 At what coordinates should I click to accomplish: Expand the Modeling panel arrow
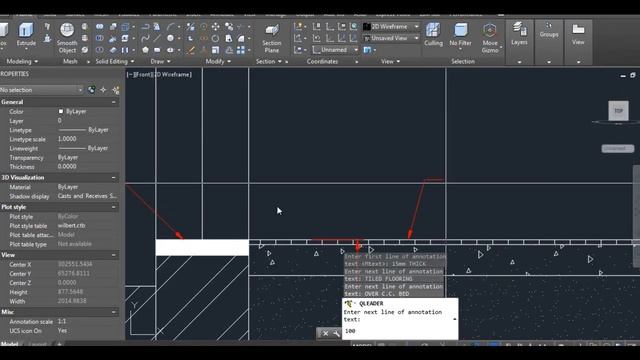[36, 62]
